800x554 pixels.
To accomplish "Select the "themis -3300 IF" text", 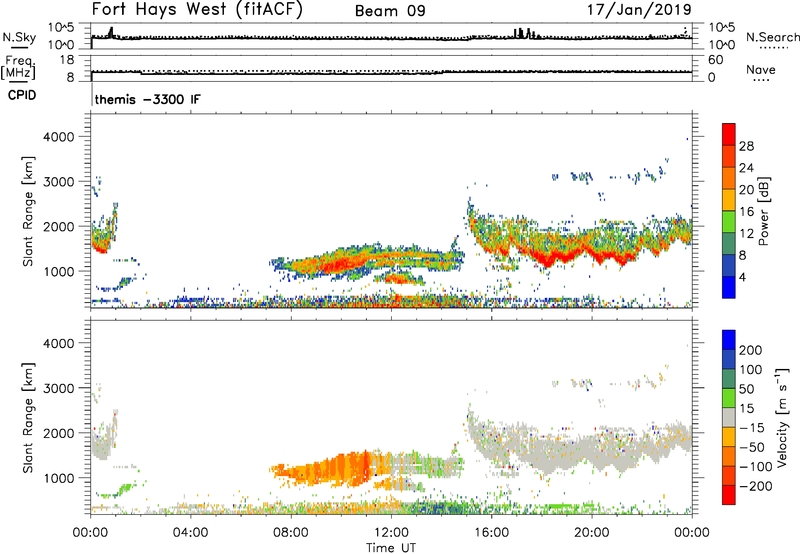I will pyautogui.click(x=147, y=99).
